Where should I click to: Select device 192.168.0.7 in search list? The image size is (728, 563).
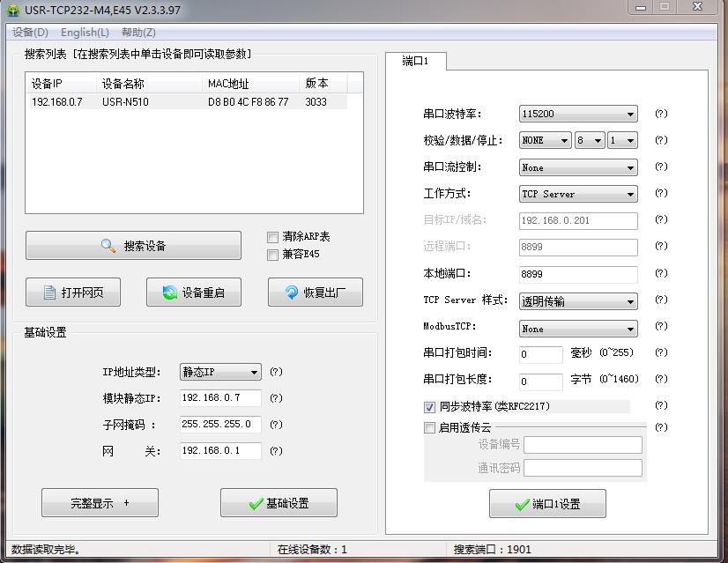point(56,102)
